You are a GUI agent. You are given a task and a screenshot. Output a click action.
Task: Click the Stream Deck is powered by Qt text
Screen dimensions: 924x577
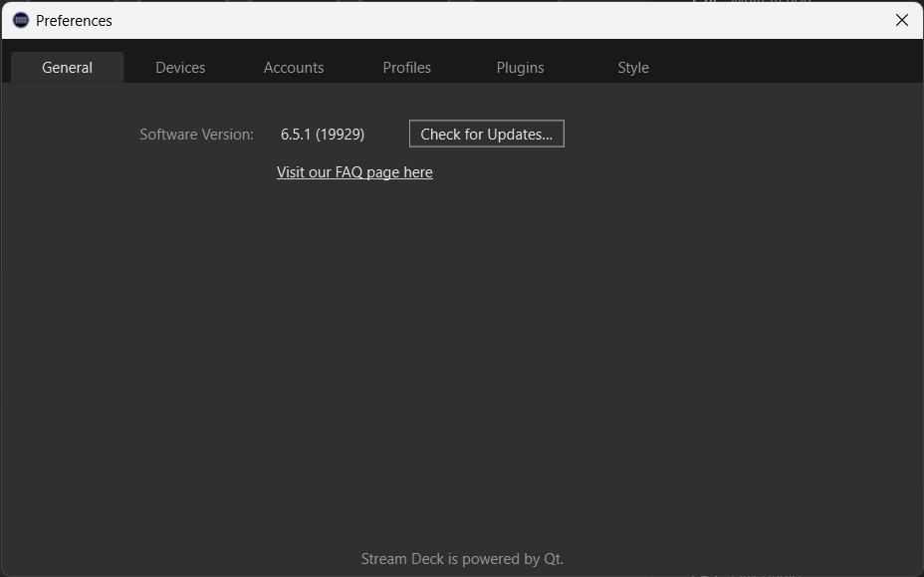point(461,559)
